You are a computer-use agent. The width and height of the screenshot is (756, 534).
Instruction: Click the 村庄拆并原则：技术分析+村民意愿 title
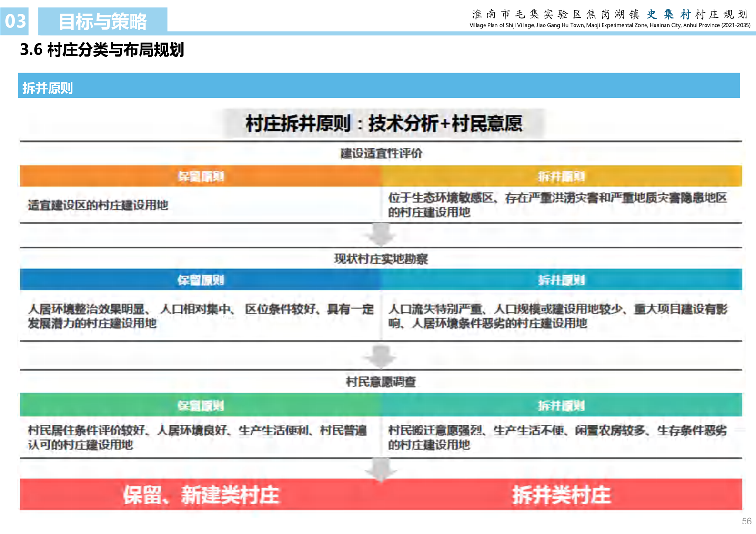(383, 124)
